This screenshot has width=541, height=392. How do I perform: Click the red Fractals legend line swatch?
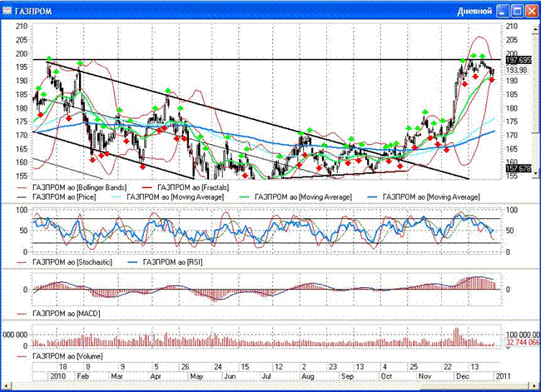(x=147, y=187)
